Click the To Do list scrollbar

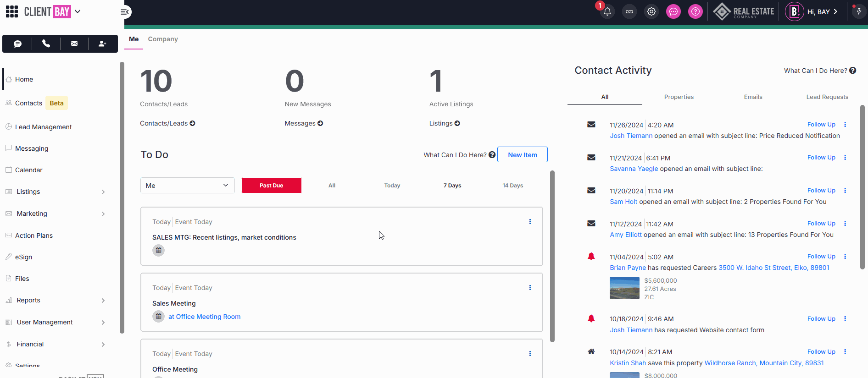[552, 257]
